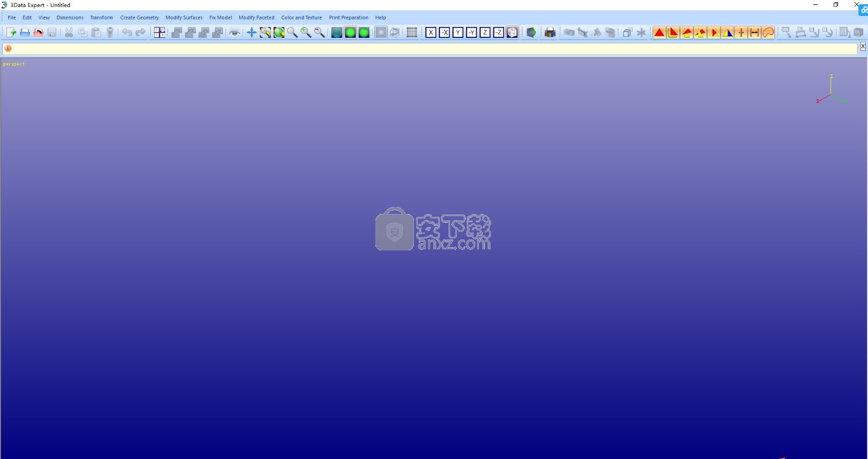Click the orange info icon in message bar
The image size is (868, 459).
[x=8, y=48]
